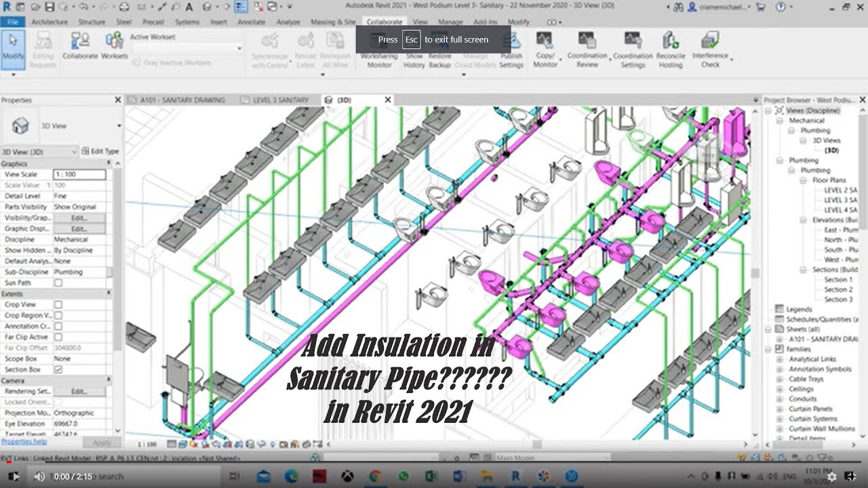Toggle Far Clip Active checkbox

58,337
